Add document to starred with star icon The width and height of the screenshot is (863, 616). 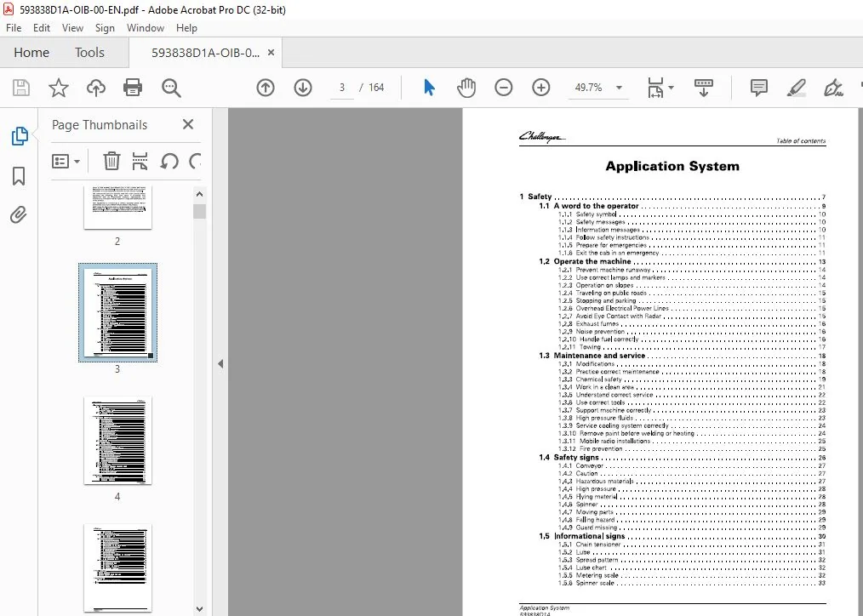[59, 88]
